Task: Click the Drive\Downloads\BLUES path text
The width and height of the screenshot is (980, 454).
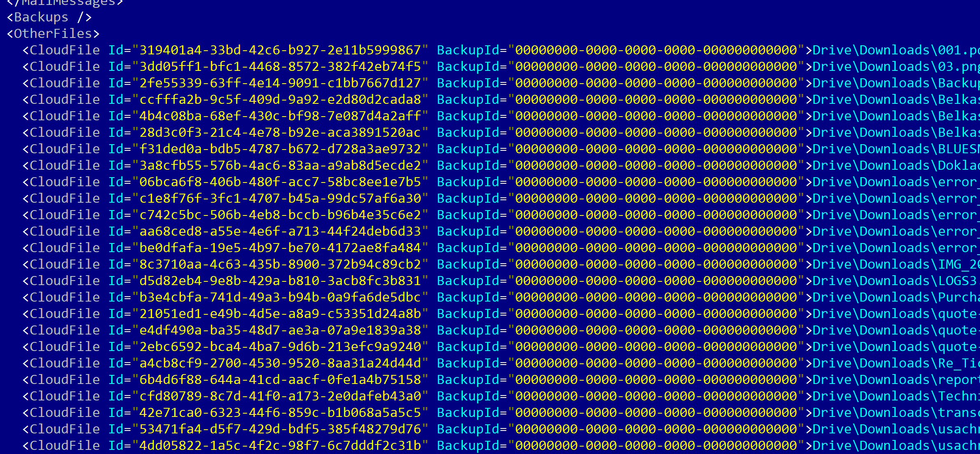Action: coord(896,149)
